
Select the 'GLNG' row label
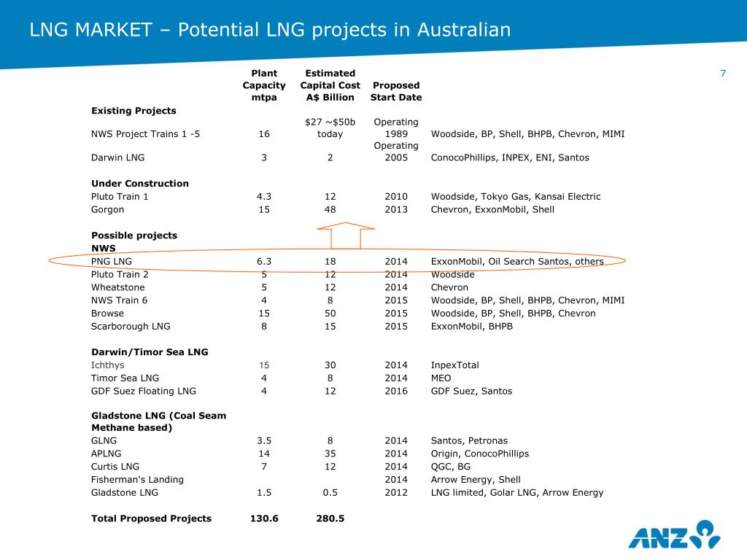(x=104, y=441)
